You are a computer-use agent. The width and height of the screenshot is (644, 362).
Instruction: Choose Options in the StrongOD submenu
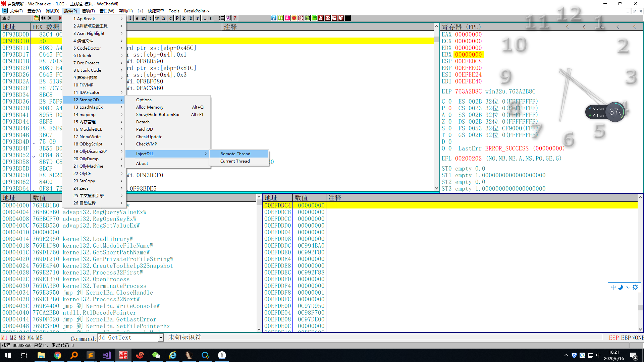168,100
